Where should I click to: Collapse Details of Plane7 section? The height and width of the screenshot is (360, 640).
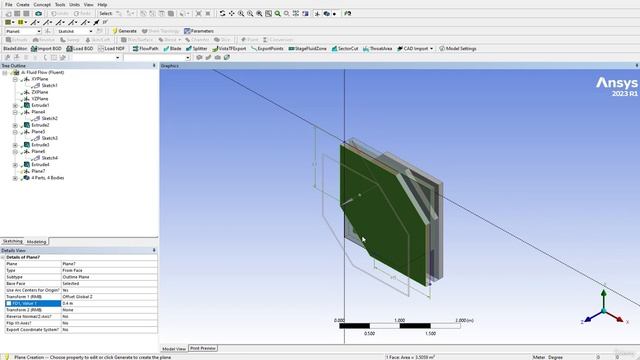click(x=3, y=257)
